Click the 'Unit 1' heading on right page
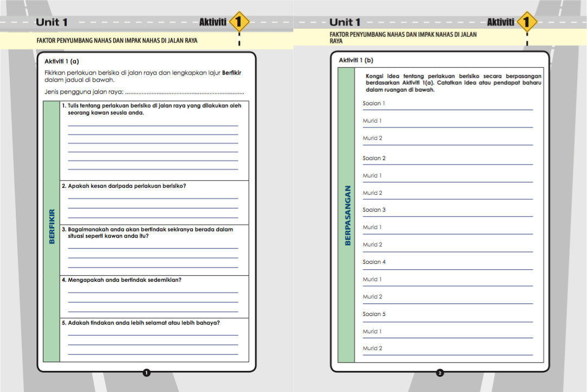The height and width of the screenshot is (392, 587). (345, 22)
